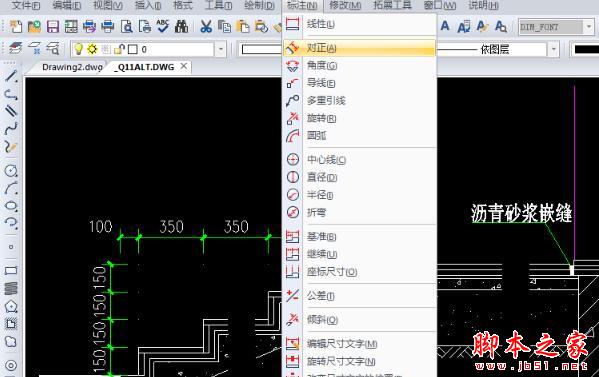The width and height of the screenshot is (599, 377).
Task: Choose 直径(D) diameter dimension
Action: click(x=359, y=177)
